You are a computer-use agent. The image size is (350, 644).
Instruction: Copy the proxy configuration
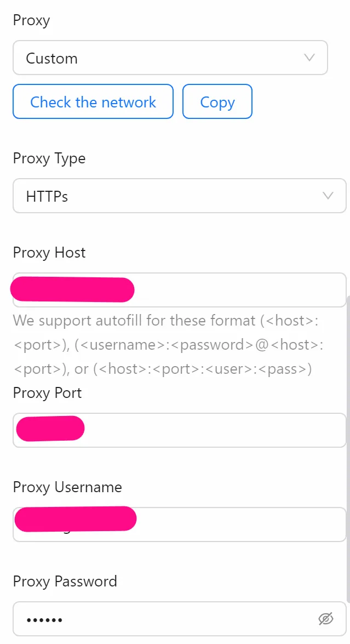217,101
